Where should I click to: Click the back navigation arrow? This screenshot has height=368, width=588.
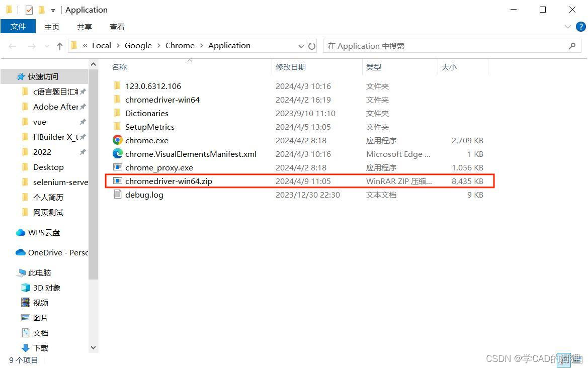12,46
